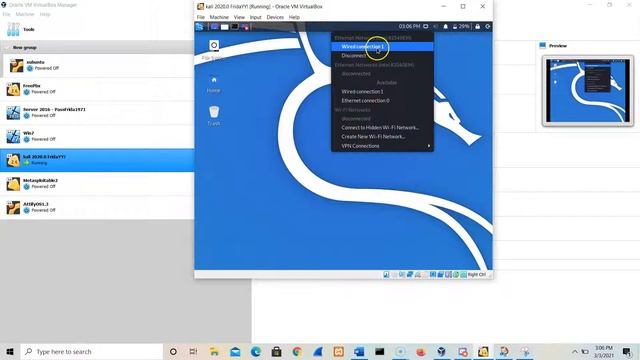Select the Metasploitable2 virtual machine
Screen dimensions: 640x360
pyautogui.click(x=97, y=184)
